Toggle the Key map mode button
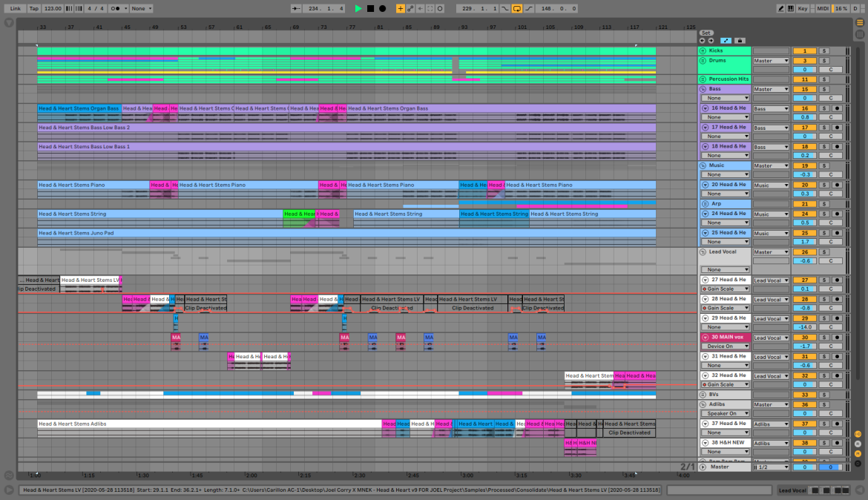Viewport: 868px width, 500px height. tap(802, 8)
